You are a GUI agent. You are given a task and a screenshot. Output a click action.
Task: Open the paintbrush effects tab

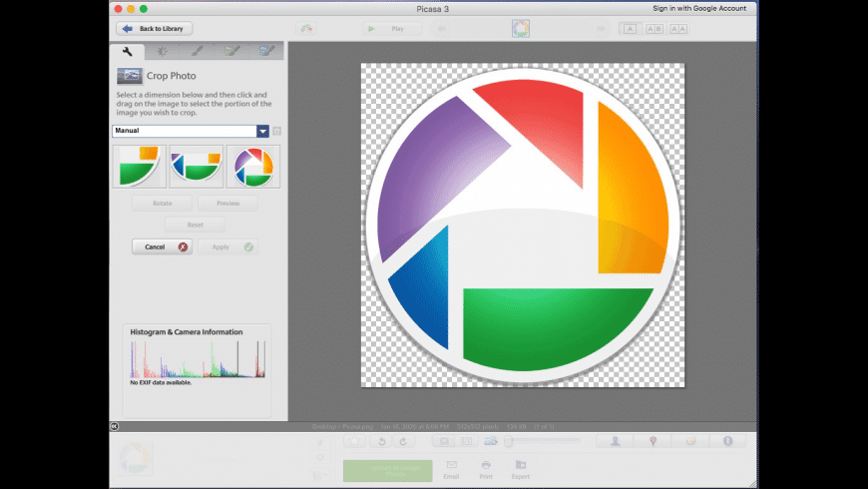(x=197, y=52)
